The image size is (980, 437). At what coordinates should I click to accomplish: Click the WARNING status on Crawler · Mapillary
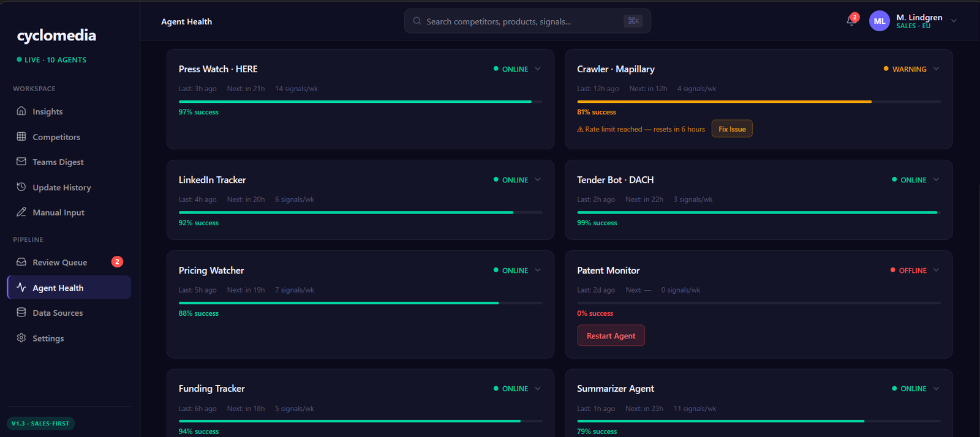point(905,69)
